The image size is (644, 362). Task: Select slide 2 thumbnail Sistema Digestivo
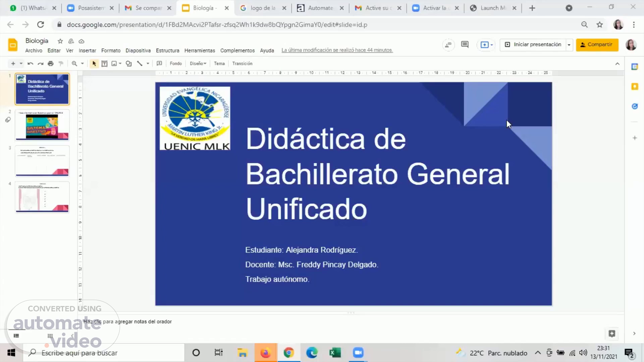(42, 125)
